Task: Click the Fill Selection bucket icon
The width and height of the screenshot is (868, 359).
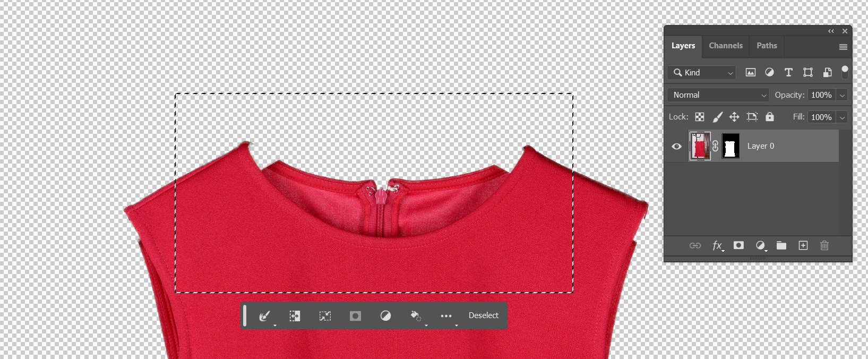Action: [416, 316]
